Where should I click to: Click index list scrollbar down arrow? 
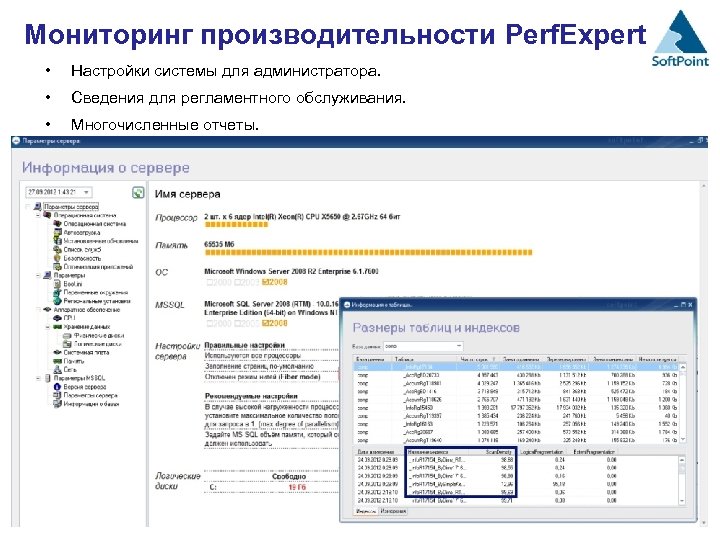pos(682,501)
